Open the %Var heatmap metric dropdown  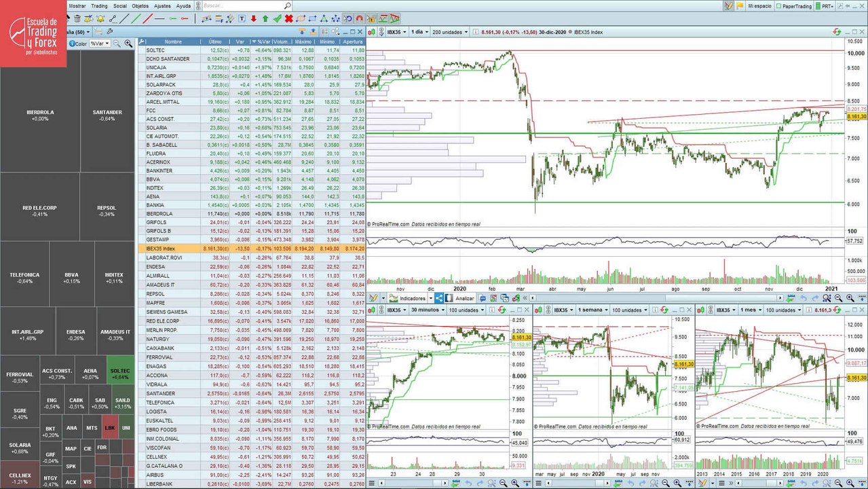click(100, 43)
